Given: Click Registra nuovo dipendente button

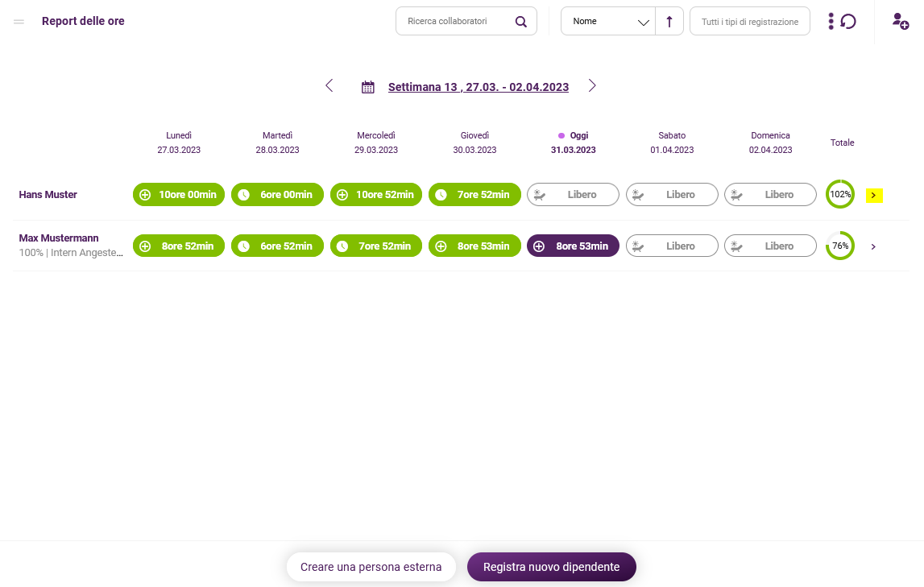Looking at the screenshot, I should pyautogui.click(x=552, y=567).
